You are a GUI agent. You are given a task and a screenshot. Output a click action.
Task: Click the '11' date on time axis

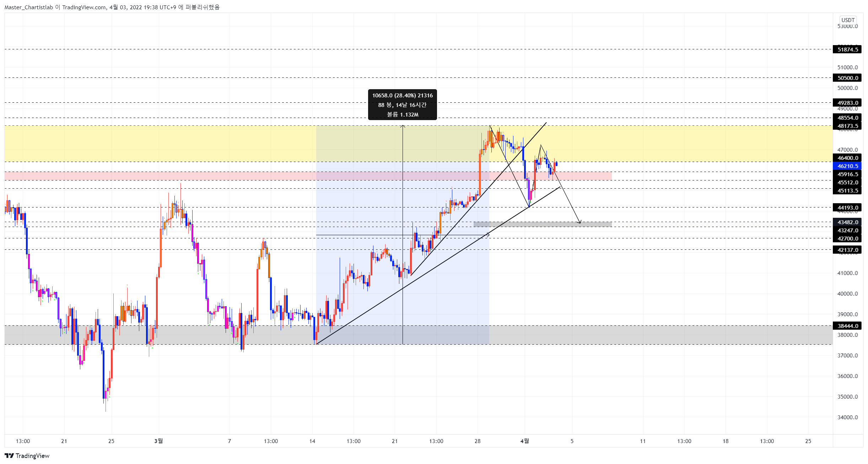click(x=643, y=441)
